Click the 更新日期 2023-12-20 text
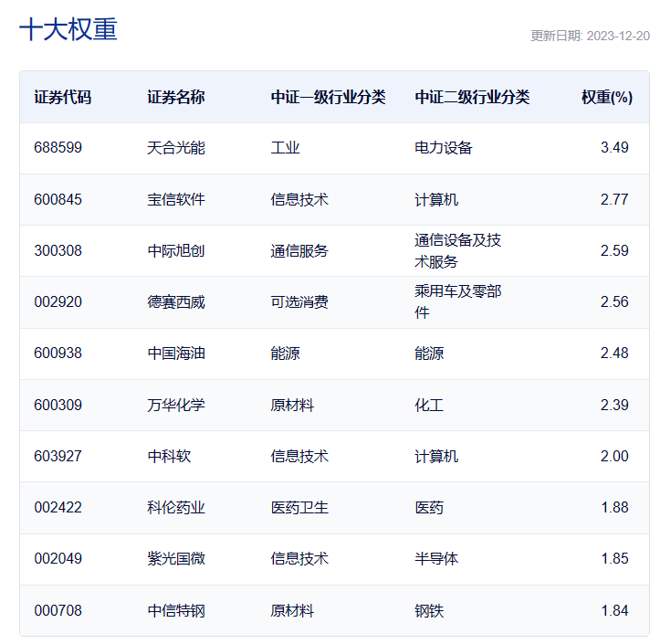The width and height of the screenshot is (660, 644). click(590, 36)
